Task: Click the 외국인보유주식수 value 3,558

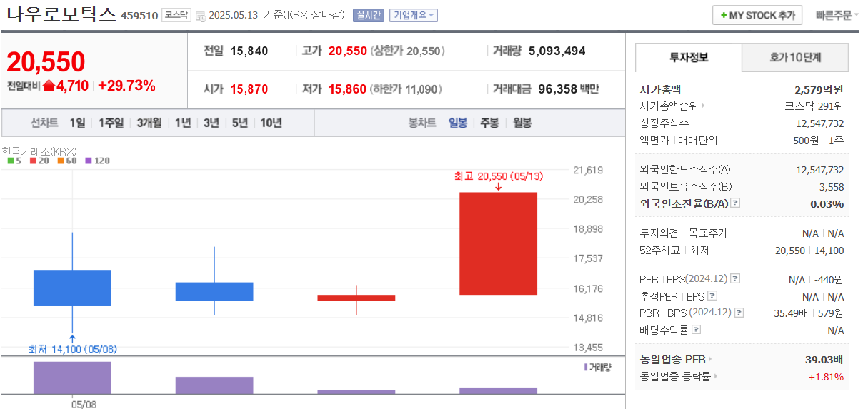Action: (x=831, y=187)
